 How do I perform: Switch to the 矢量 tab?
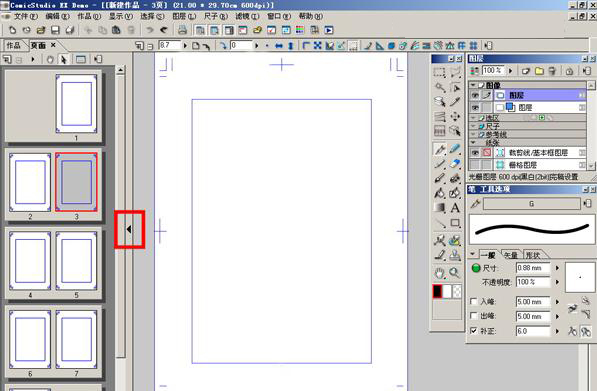tap(511, 255)
